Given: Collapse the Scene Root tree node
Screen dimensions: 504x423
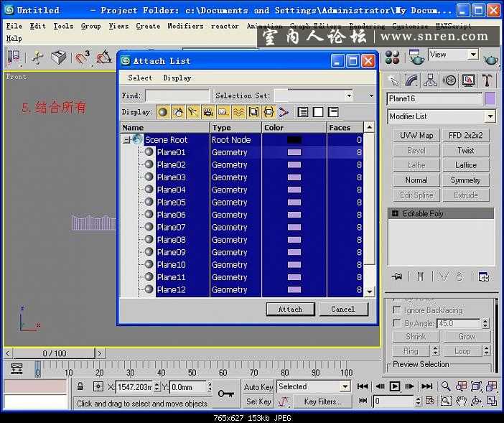Looking at the screenshot, I should coord(127,140).
